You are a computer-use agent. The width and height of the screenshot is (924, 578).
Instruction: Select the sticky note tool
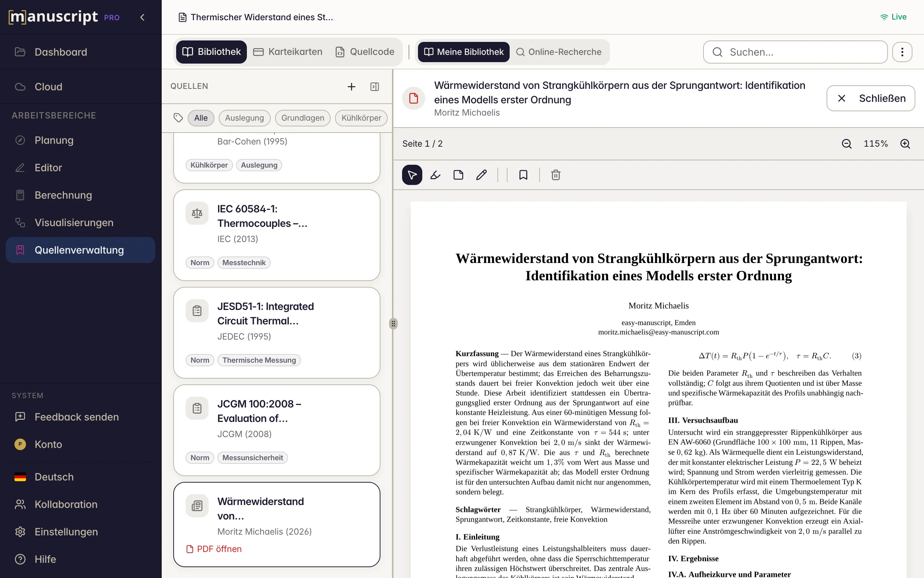458,175
